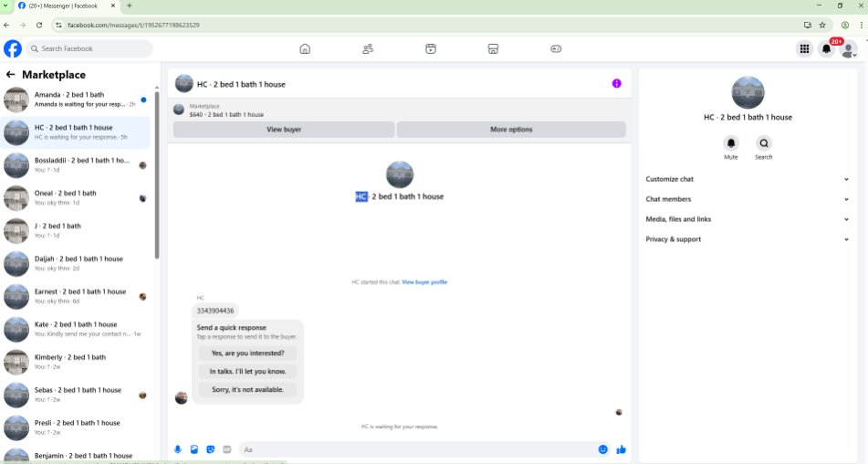
Task: Open Facebook Home icon in top navigation
Action: [x=305, y=48]
